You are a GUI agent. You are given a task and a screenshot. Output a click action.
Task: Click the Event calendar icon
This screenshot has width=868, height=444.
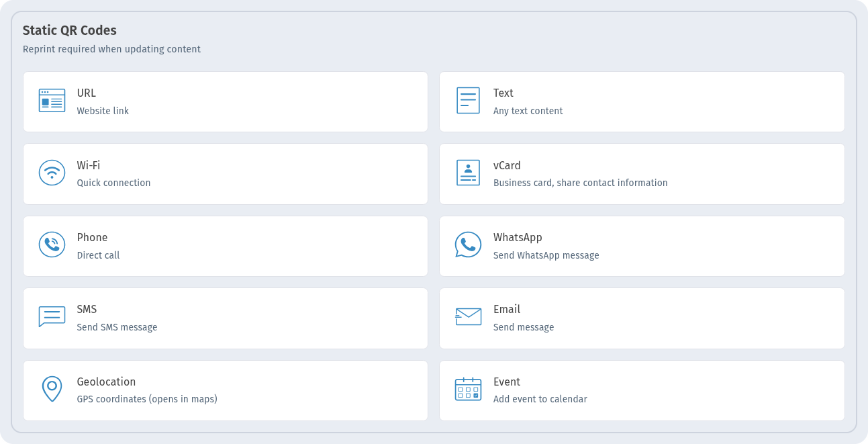(468, 389)
